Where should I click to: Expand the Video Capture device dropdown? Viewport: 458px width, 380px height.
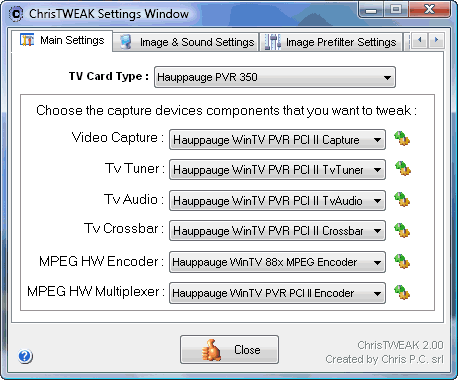(x=277, y=140)
